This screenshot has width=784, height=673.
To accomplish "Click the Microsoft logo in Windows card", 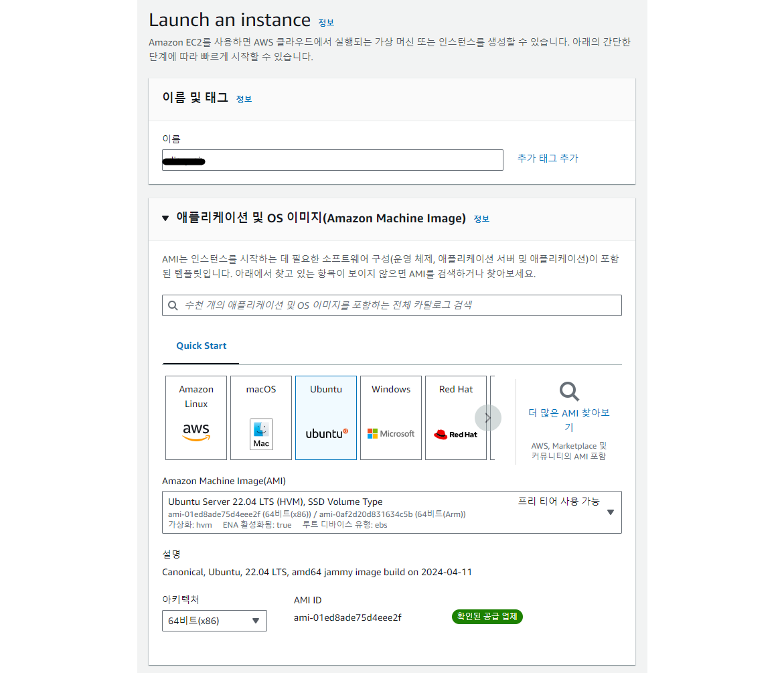I will coord(391,433).
